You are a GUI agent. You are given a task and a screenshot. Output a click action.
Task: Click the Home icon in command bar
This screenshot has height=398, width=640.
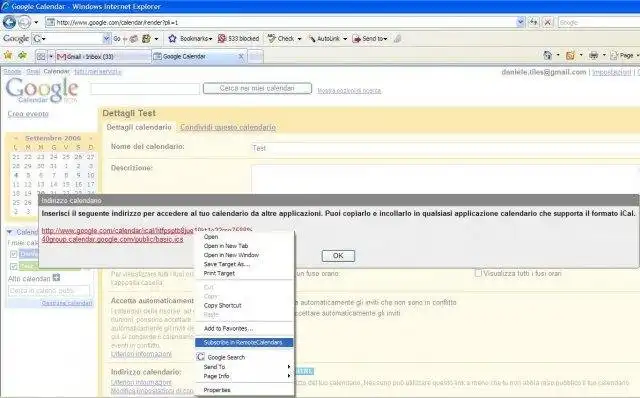coord(548,56)
